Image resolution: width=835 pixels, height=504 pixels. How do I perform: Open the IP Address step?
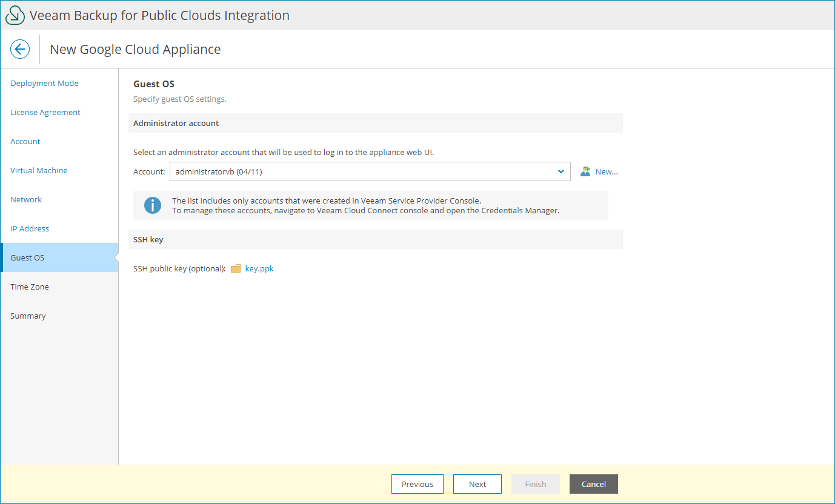(x=30, y=228)
